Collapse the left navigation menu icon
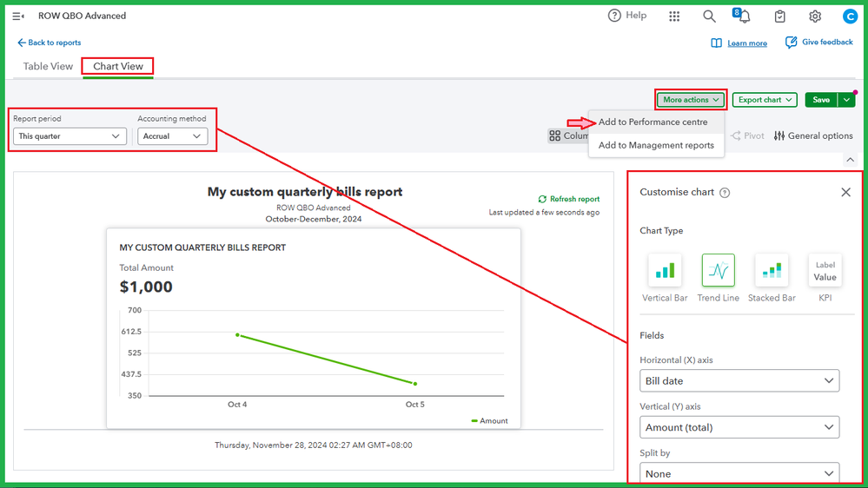The image size is (868, 488). coord(17,16)
